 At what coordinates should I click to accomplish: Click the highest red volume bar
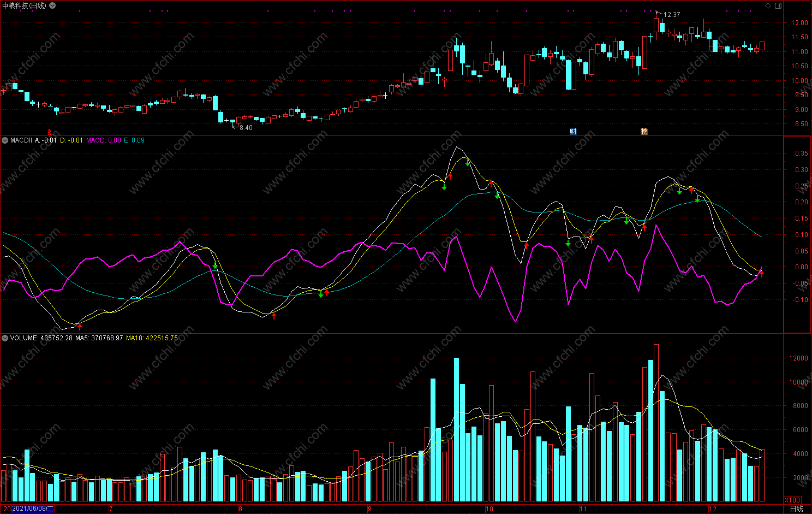(x=656, y=423)
